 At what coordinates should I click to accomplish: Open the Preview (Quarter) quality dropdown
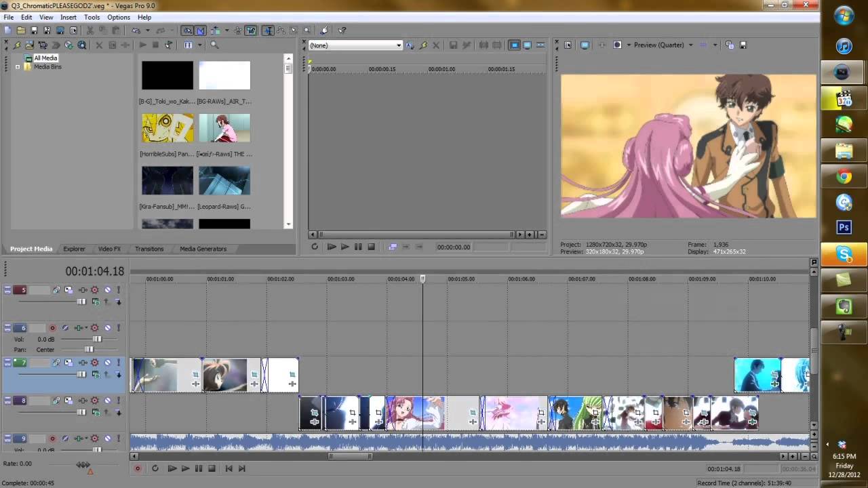point(690,45)
